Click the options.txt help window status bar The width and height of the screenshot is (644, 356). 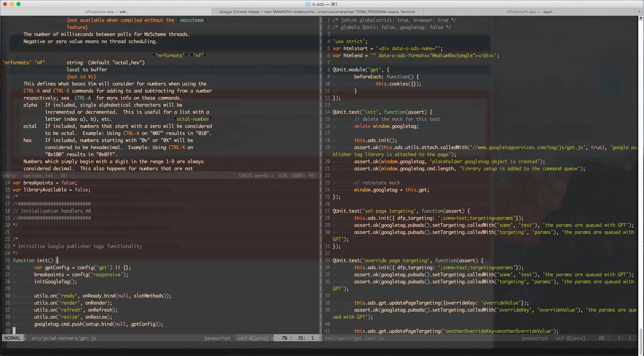click(x=38, y=176)
